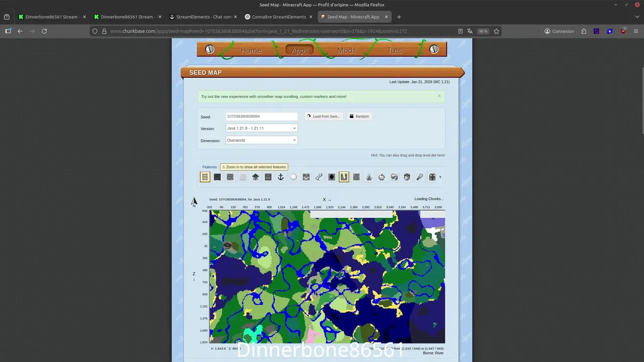This screenshot has height=362, width=644.
Task: Click the SEED MAP heading
Action: 205,72
